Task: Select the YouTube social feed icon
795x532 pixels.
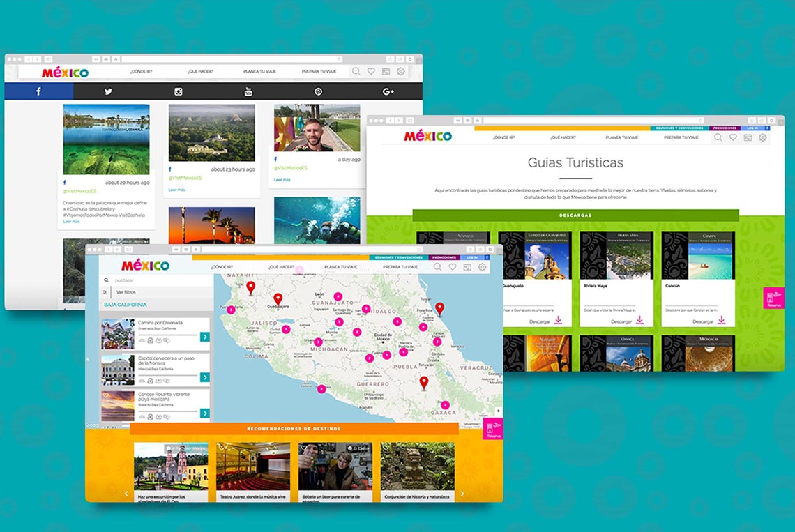Action: point(248,91)
